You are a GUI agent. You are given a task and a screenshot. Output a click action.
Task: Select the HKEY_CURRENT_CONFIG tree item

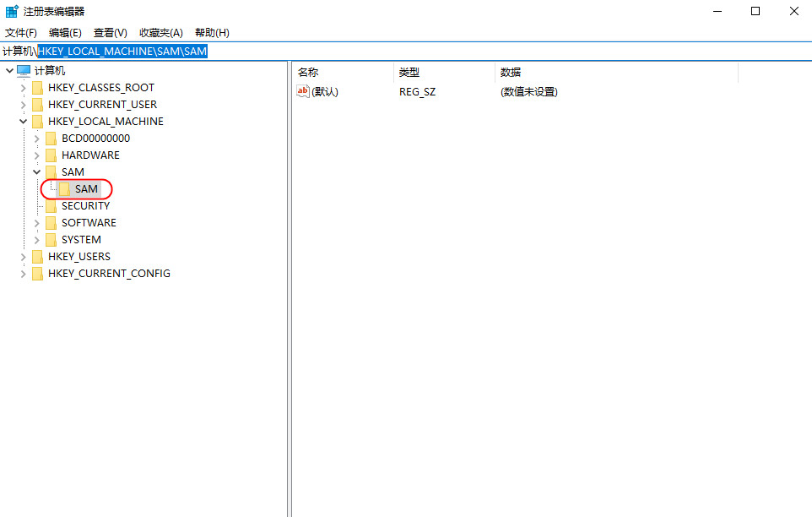(x=109, y=273)
